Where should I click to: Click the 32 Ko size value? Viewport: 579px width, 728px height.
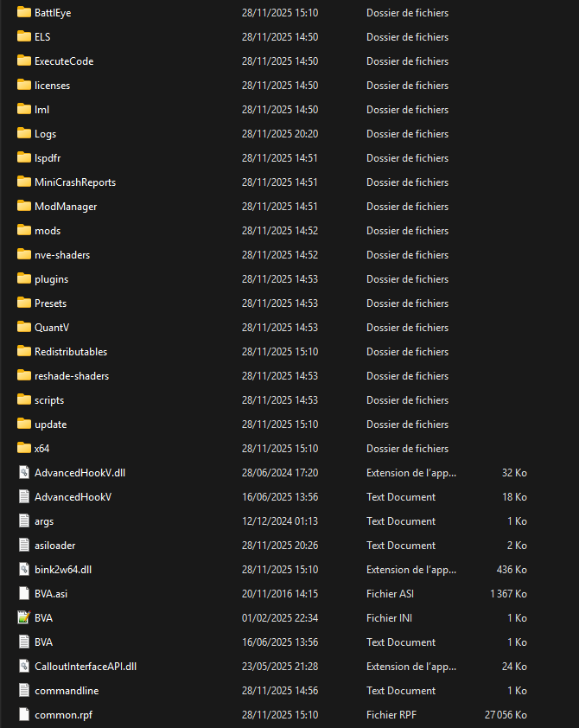coord(514,473)
